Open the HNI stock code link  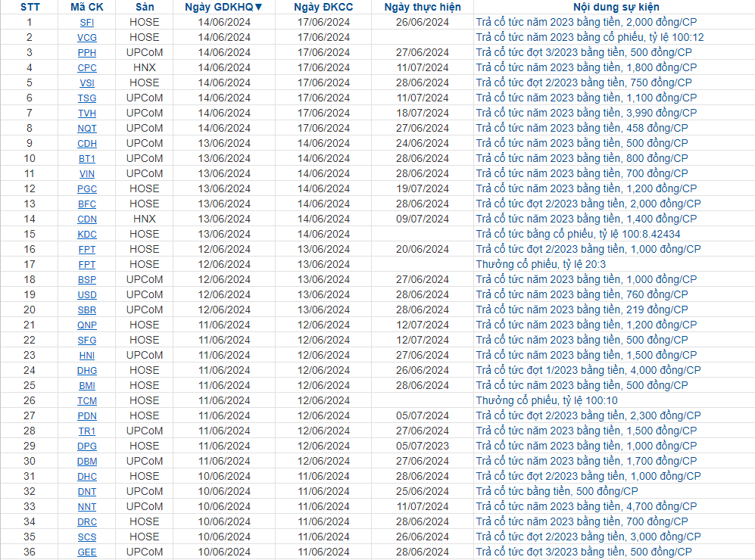[x=86, y=356]
